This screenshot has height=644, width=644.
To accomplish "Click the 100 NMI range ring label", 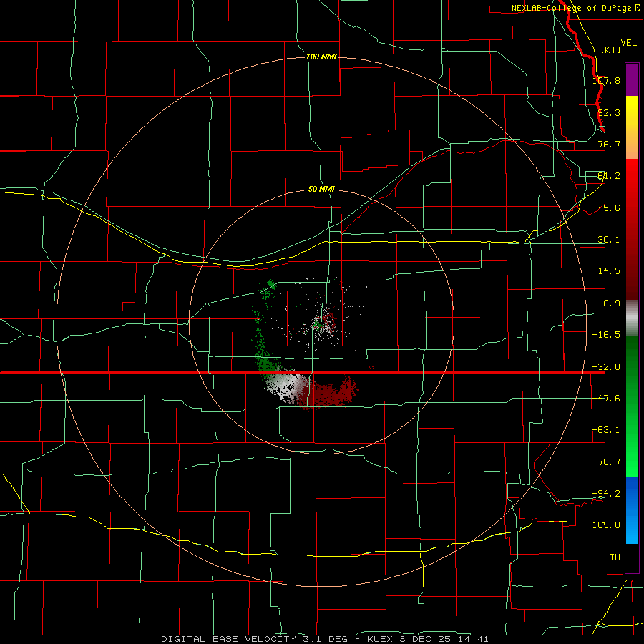I will 321,57.
